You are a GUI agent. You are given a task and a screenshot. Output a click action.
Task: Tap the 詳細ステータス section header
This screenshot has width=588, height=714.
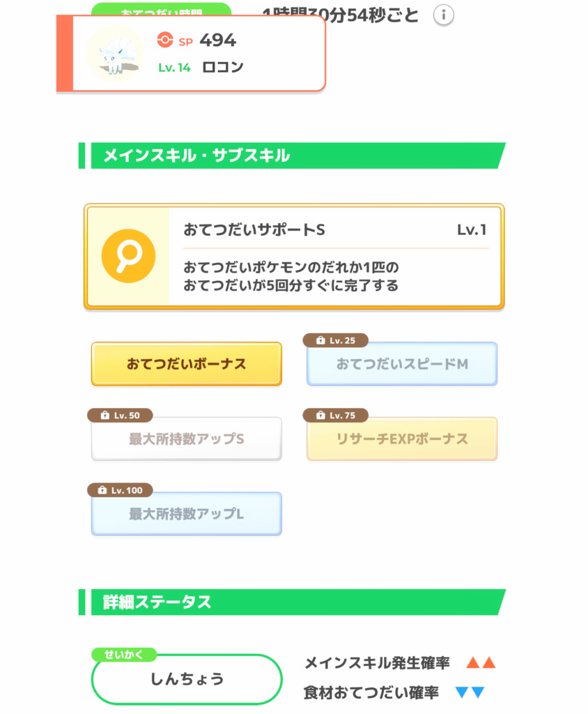[293, 602]
